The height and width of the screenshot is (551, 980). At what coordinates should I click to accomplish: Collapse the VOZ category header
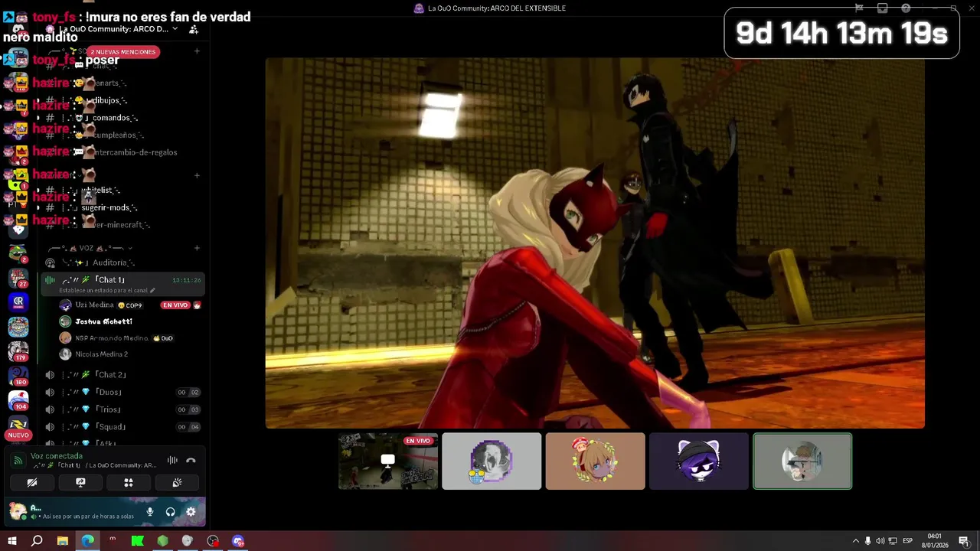pos(90,248)
